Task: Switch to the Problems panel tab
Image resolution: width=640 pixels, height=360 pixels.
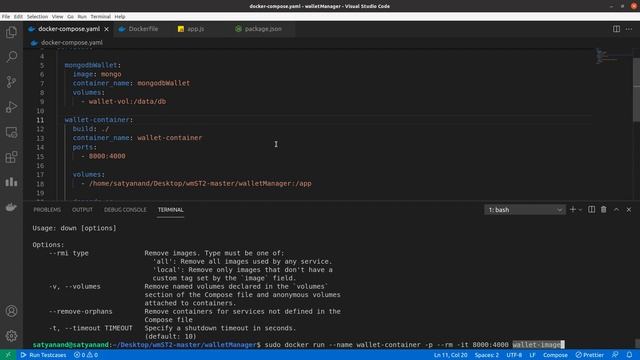Action: (x=47, y=210)
